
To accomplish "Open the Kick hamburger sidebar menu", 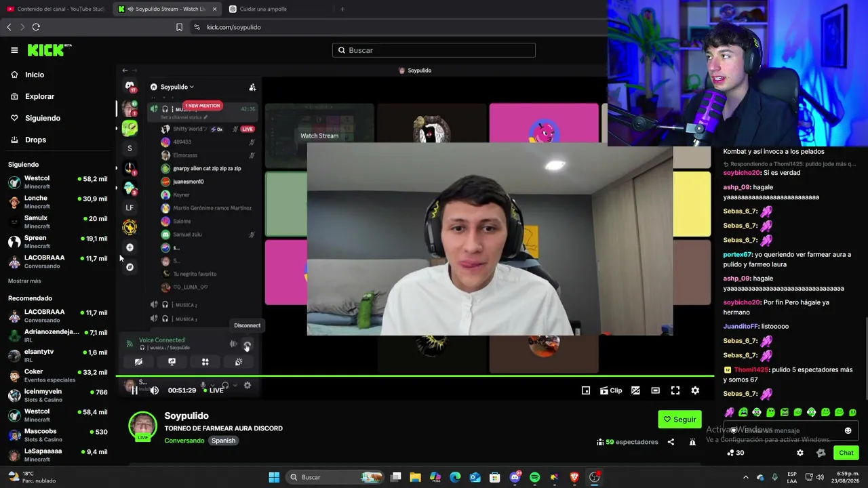I will pyautogui.click(x=14, y=50).
